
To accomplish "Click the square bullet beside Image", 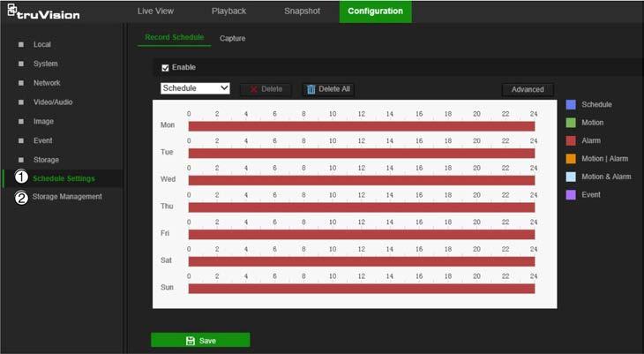I will (x=21, y=121).
